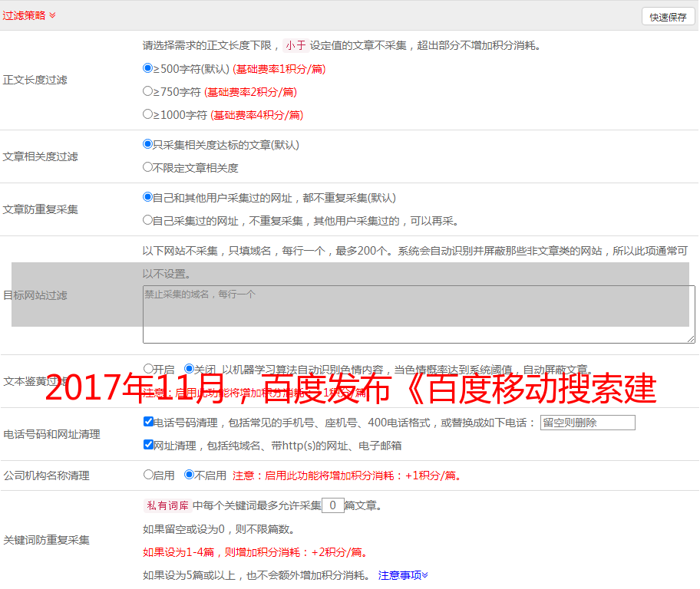Image resolution: width=700 pixels, height=589 pixels.
Task: Click the 关键词防重复采集 row label
Action: [x=46, y=540]
